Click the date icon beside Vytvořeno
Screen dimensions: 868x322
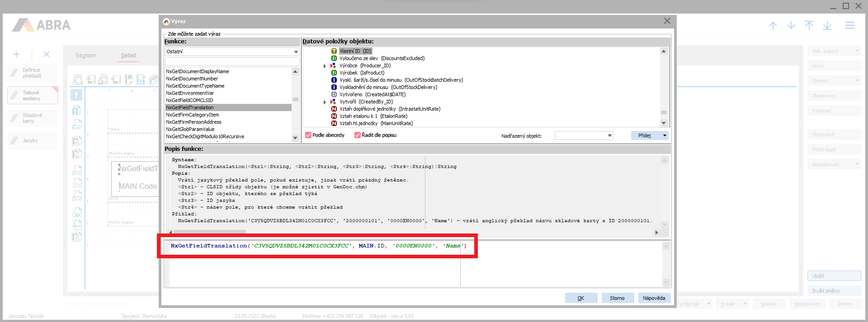[x=334, y=94]
